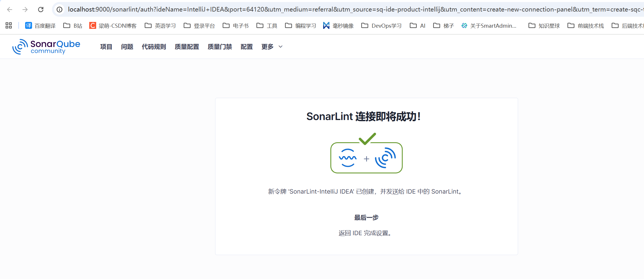Open 代码规则 navigation item

click(154, 47)
